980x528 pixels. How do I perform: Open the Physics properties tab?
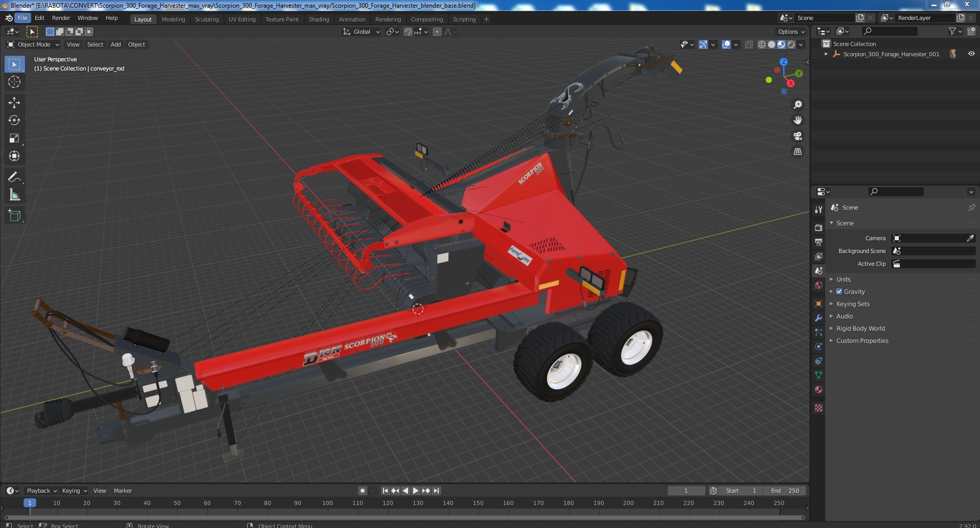(x=819, y=347)
